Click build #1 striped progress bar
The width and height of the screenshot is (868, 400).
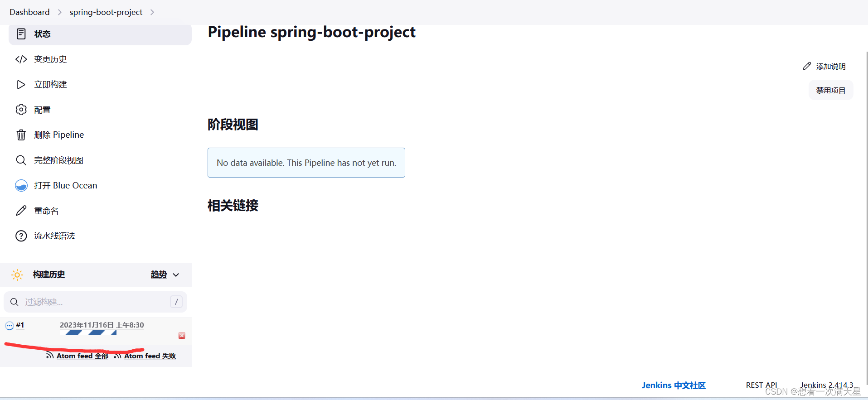[88, 333]
